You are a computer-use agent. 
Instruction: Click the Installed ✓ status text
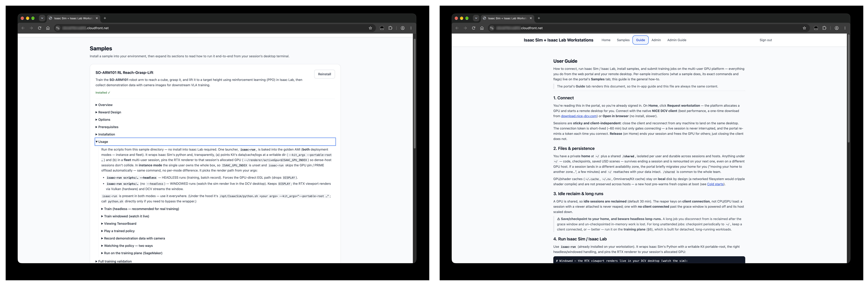point(103,93)
